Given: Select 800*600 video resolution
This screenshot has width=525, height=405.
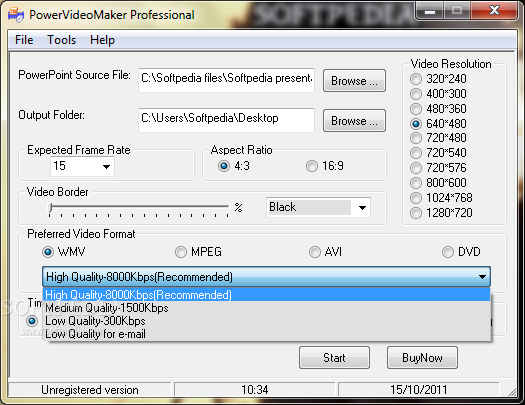Looking at the screenshot, I should coord(438,183).
